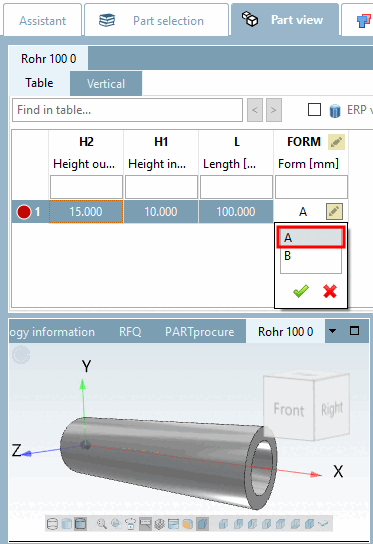
Task: Click the zoom all fit icon
Action: pos(116,524)
